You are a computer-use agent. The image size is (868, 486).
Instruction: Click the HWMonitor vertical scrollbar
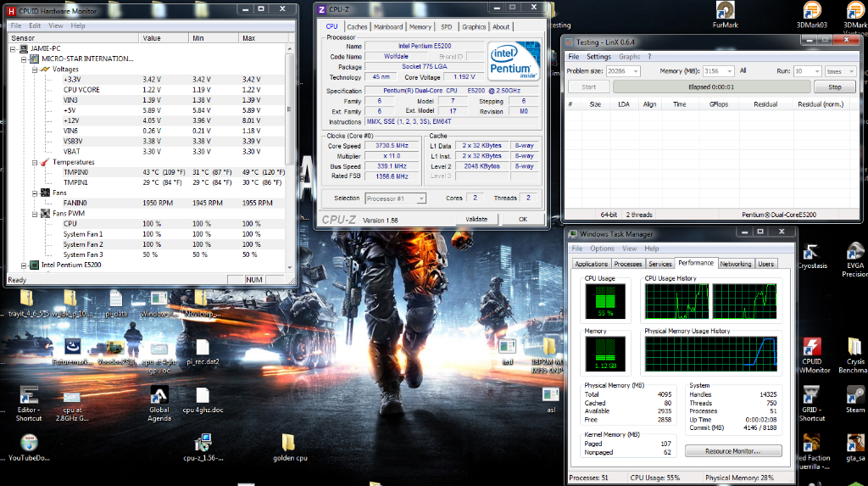click(x=289, y=158)
